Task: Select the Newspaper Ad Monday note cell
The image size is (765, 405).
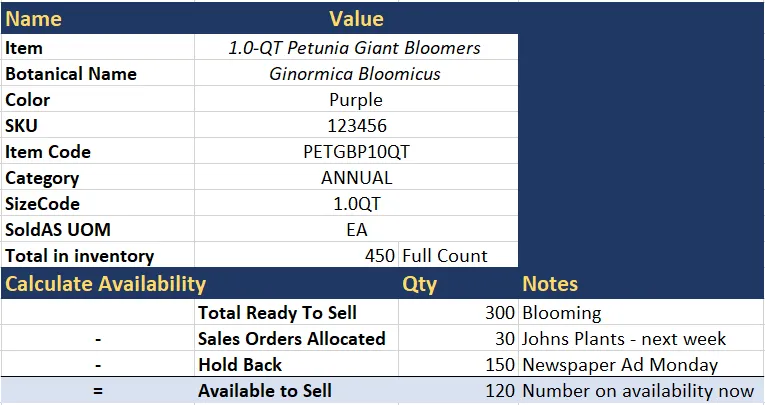Action: coord(642,364)
